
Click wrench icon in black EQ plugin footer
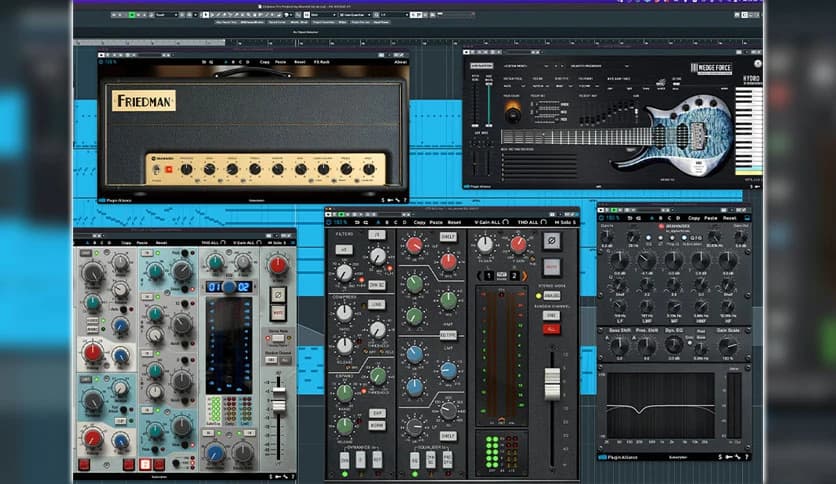[x=738, y=457]
